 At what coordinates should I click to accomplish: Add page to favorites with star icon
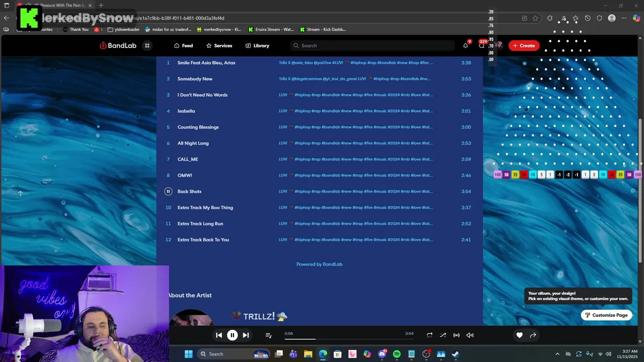click(535, 18)
